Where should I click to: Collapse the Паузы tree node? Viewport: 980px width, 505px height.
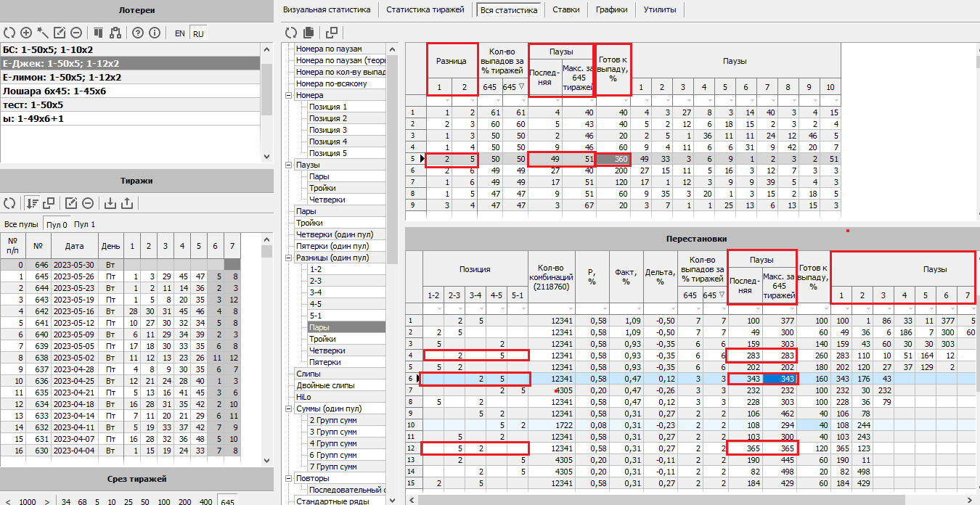[x=289, y=165]
